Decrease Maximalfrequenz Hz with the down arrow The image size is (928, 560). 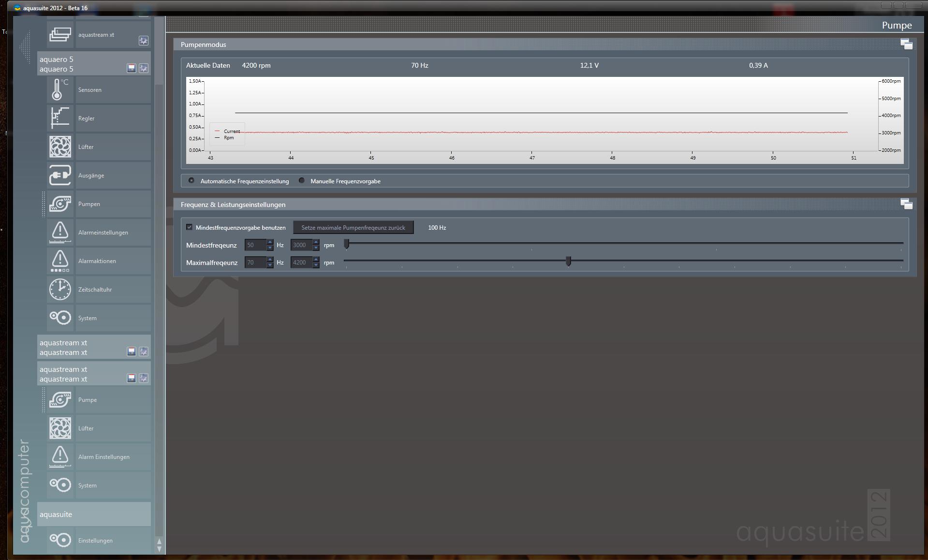[x=270, y=265]
